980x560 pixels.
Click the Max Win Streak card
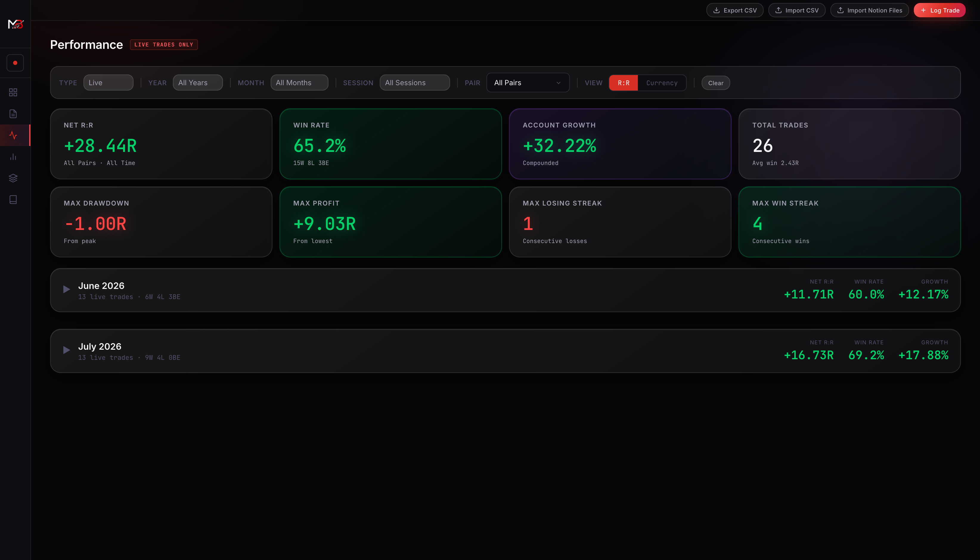849,222
